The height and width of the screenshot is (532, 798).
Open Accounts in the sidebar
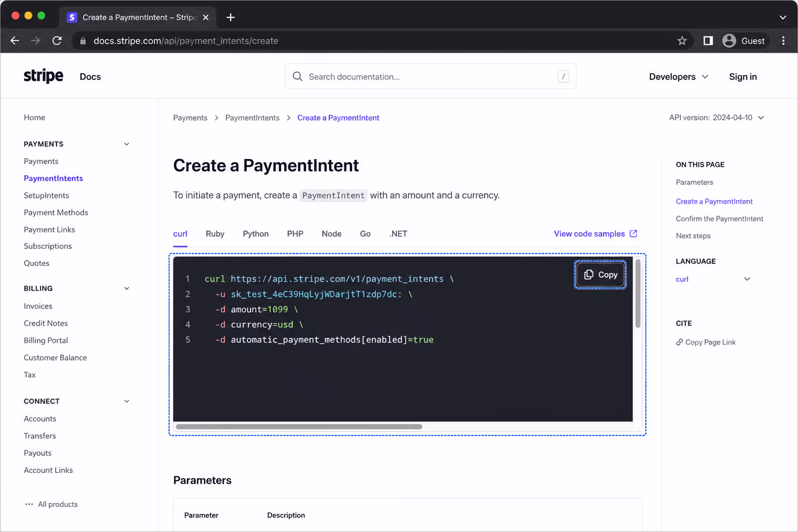pyautogui.click(x=40, y=419)
